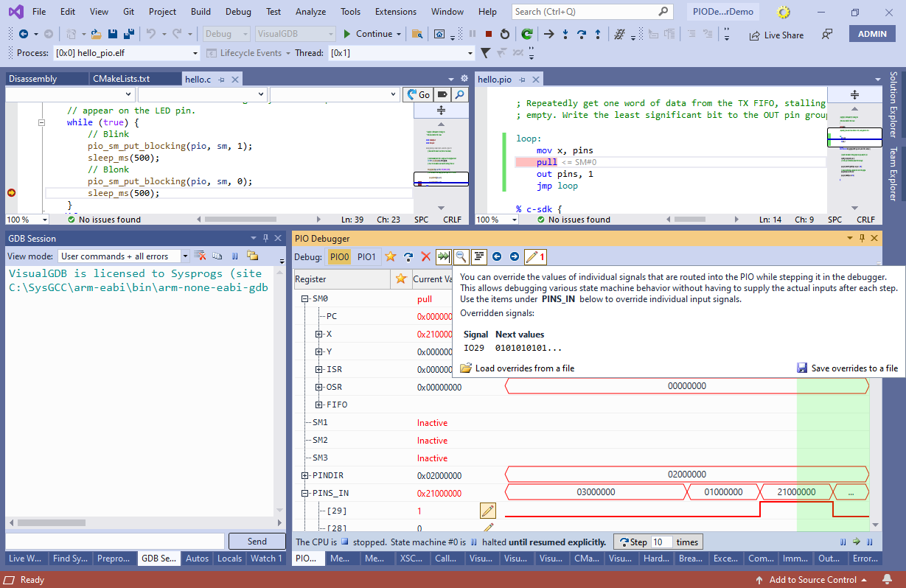Screen dimensions: 906x588
Task: Expand the X register node
Action: pyautogui.click(x=319, y=334)
